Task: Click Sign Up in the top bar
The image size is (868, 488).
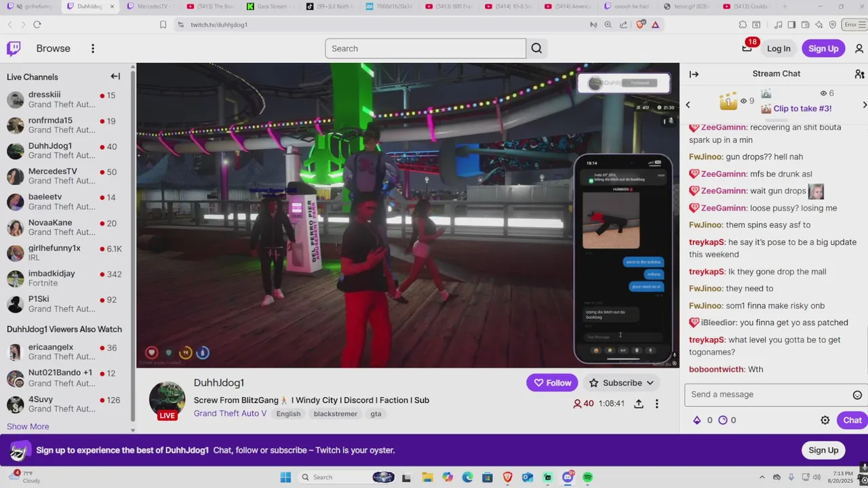Action: click(x=823, y=48)
